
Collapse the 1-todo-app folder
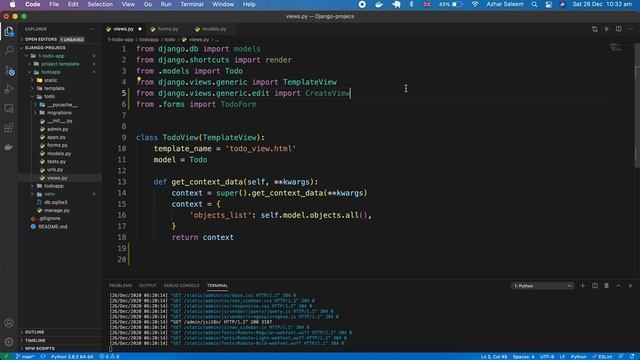click(x=60, y=56)
